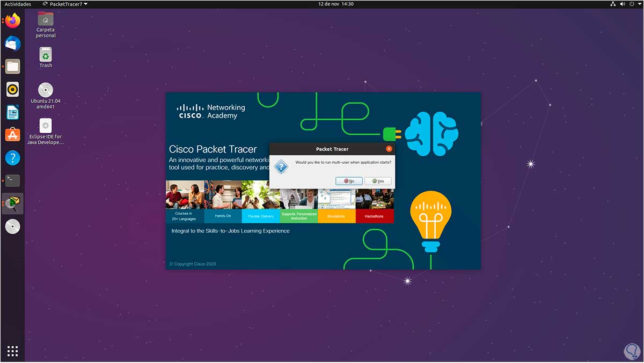Open the Actividades overview

18,4
